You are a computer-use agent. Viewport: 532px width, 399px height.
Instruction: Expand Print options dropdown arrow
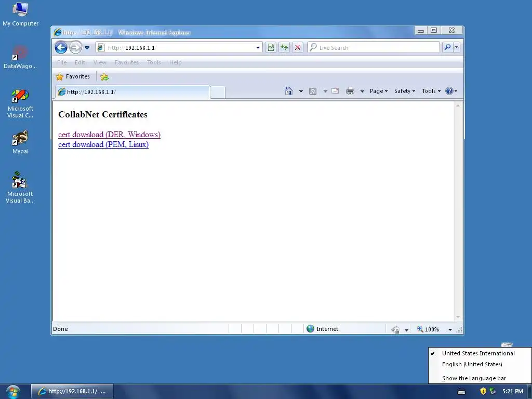click(362, 91)
